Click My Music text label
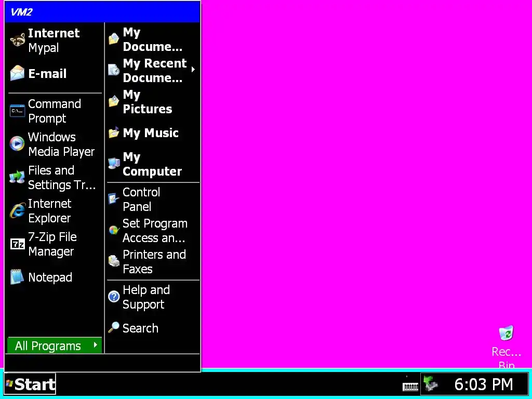 point(151,132)
